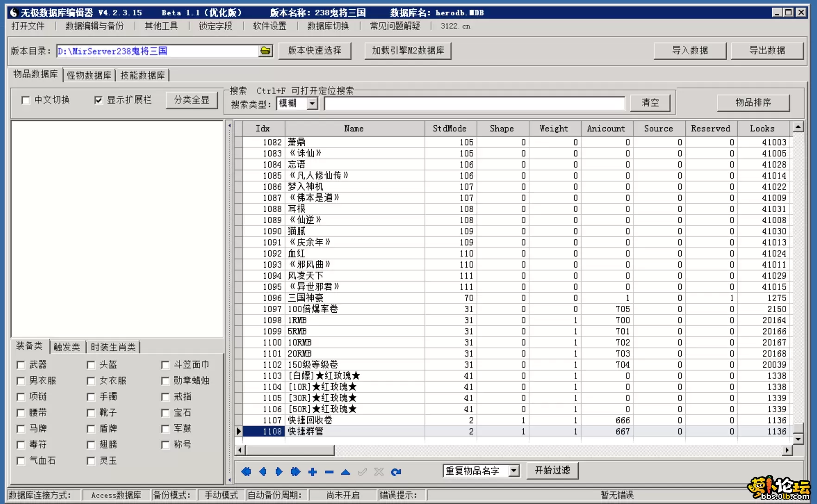This screenshot has height=504, width=817.
Task: Collapse left panel via upper splitter arrow
Action: 229,126
